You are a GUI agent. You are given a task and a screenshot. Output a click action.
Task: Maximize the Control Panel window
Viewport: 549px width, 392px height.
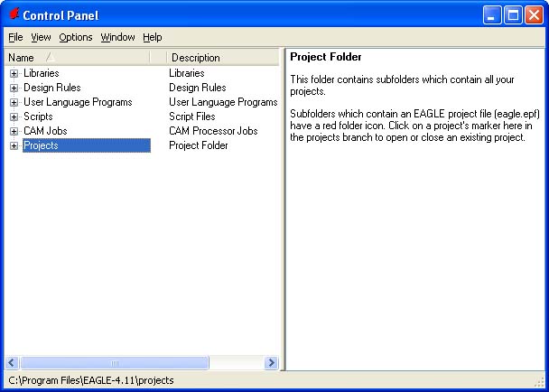[512, 14]
